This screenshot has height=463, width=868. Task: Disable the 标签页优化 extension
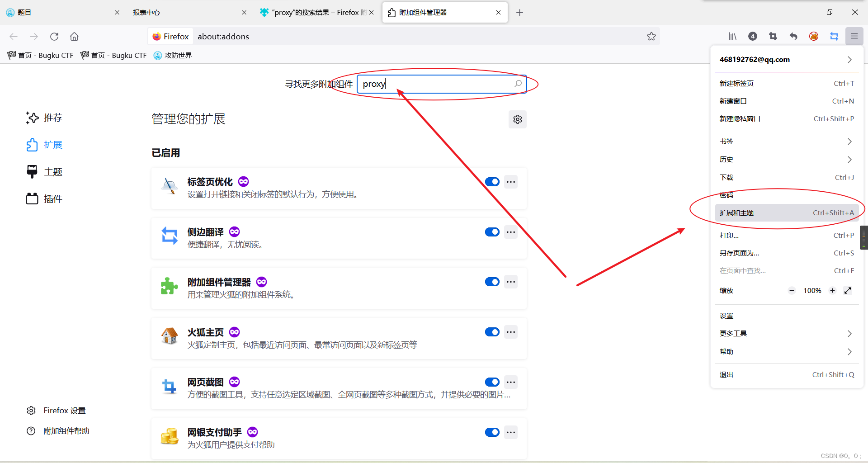pyautogui.click(x=492, y=182)
